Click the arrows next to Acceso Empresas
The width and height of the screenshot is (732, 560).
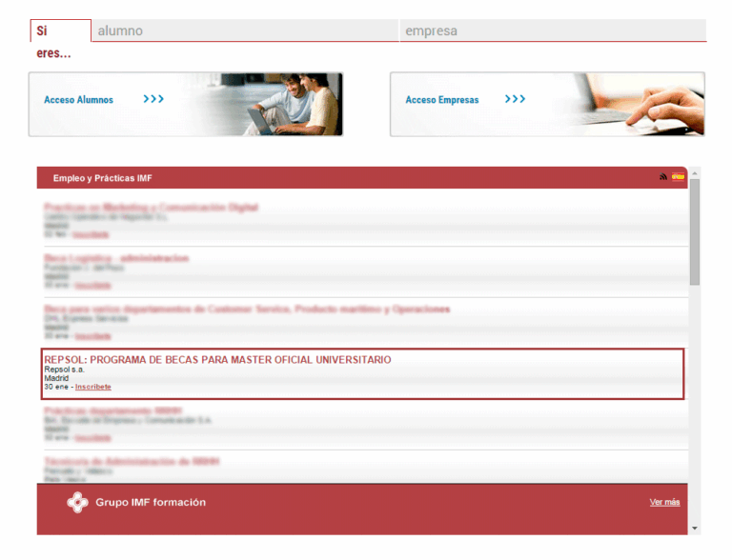(x=515, y=99)
